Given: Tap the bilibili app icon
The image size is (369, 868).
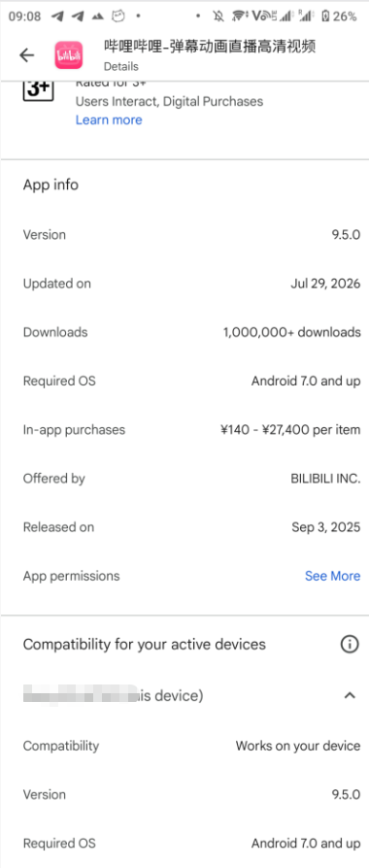Looking at the screenshot, I should tap(69, 54).
